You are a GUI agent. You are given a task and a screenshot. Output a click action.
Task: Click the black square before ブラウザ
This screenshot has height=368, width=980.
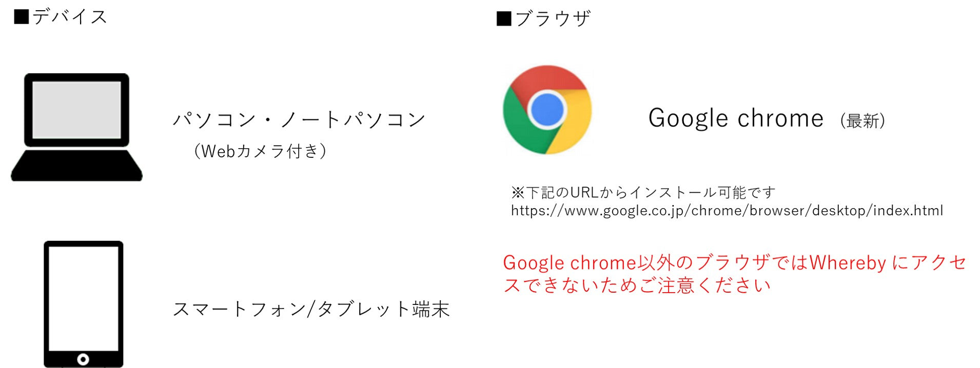click(504, 19)
